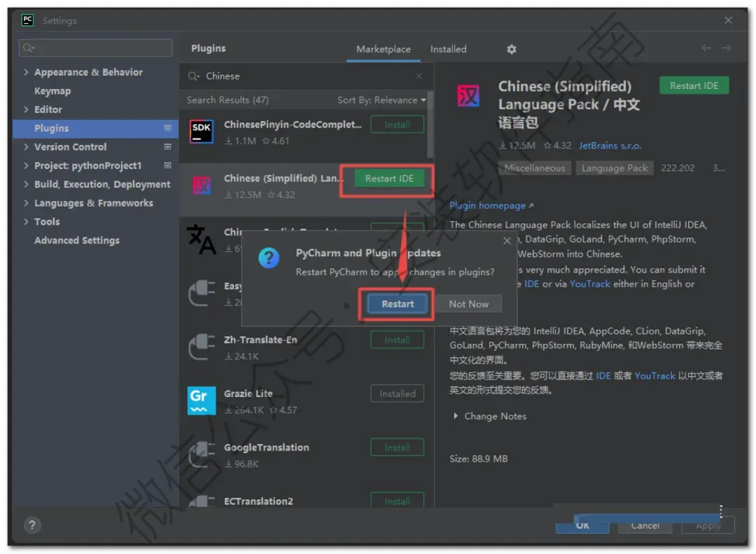Install the ECTranslation2 plugin

[x=398, y=501]
